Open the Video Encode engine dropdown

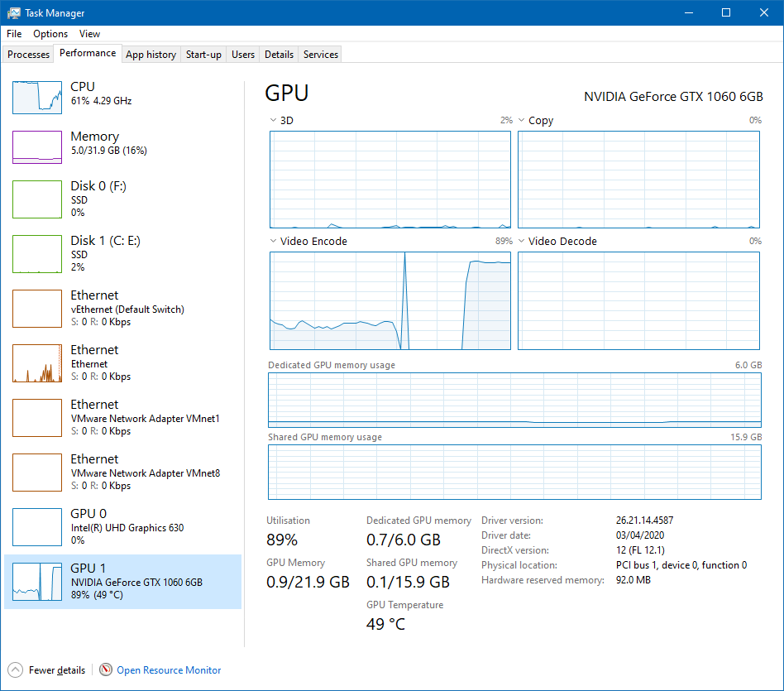coord(274,241)
